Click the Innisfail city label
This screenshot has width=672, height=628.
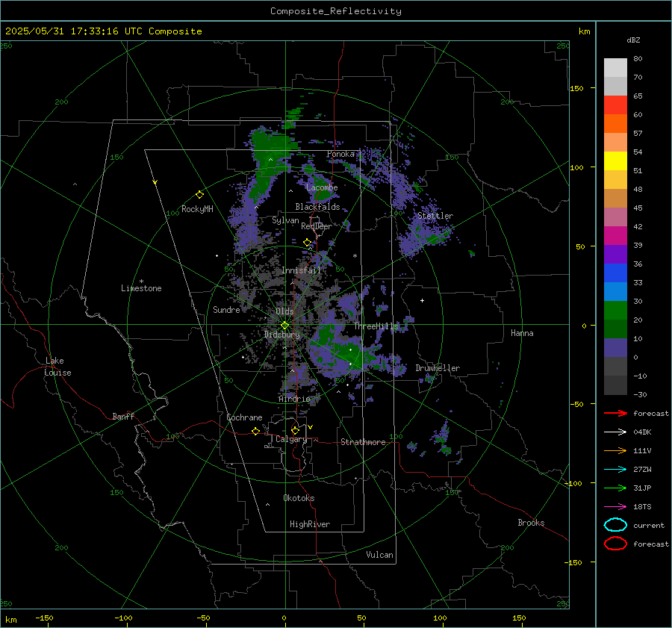(x=302, y=270)
